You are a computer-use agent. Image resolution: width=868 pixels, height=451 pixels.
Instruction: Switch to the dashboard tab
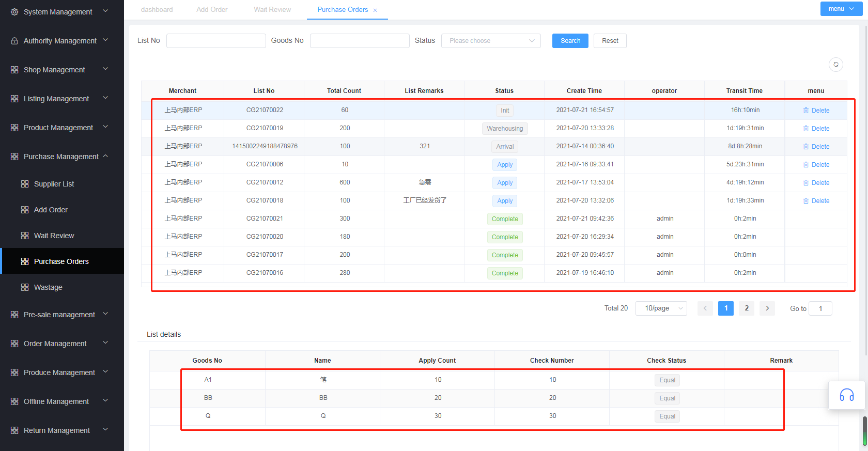coord(157,10)
